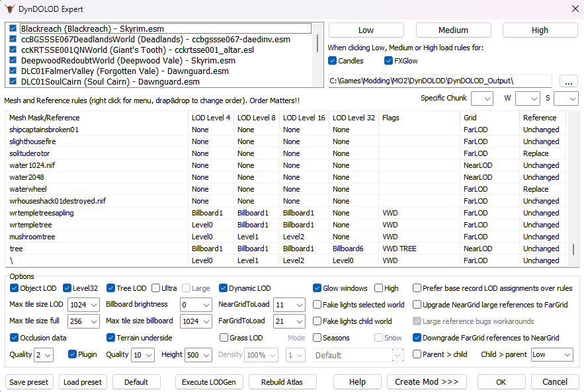Check Upgrade NearGrid large references to FarGrid

[x=417, y=305]
